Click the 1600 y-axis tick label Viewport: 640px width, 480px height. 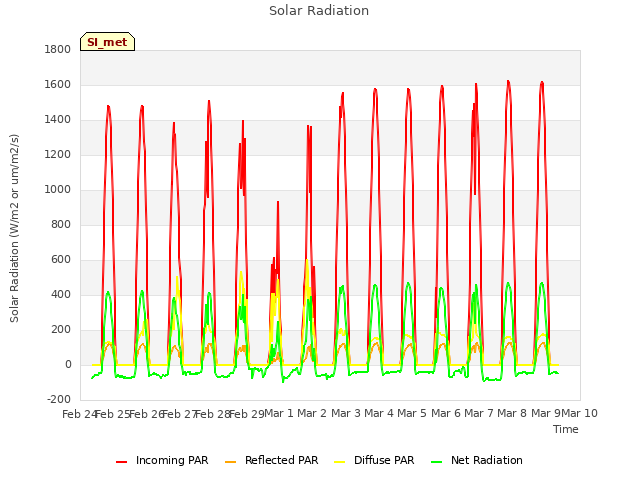[x=58, y=84]
